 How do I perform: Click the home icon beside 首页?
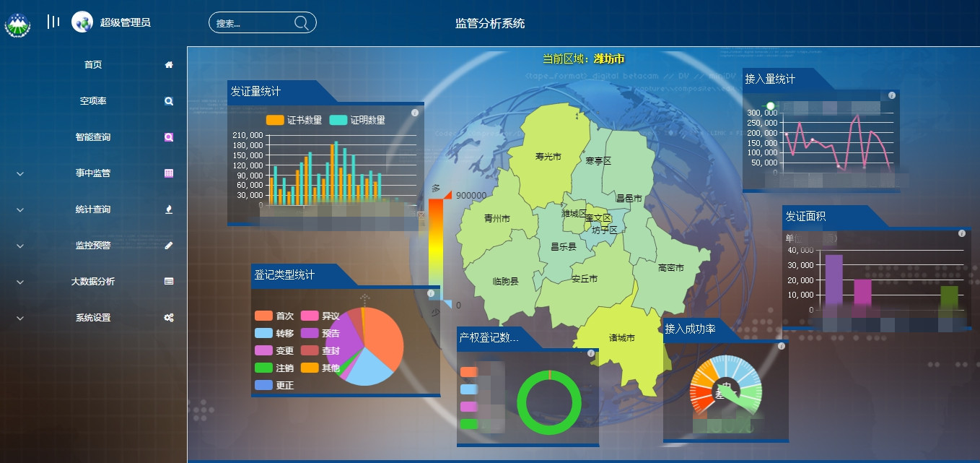[x=169, y=65]
